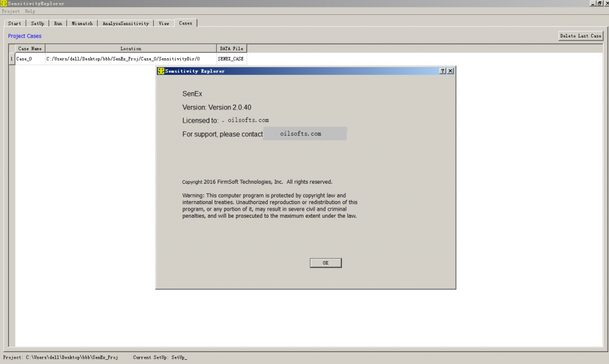609x364 pixels.
Task: Click the Case Name column header
Action: [30, 49]
